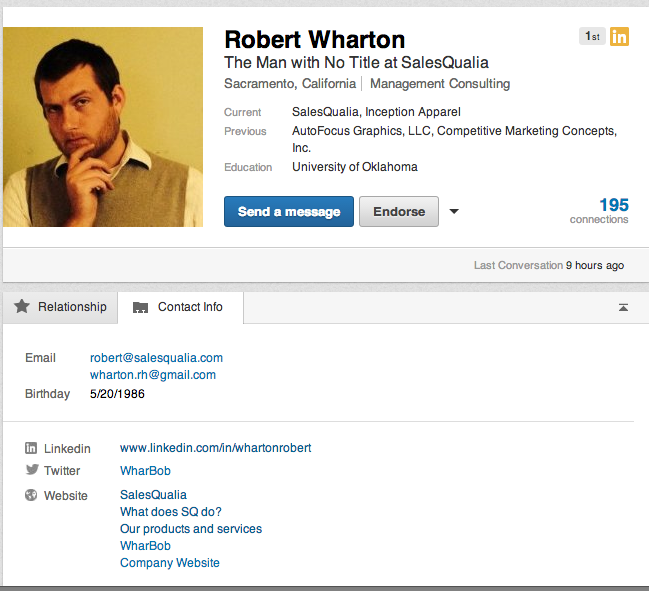Click the Endorse button

tap(398, 212)
